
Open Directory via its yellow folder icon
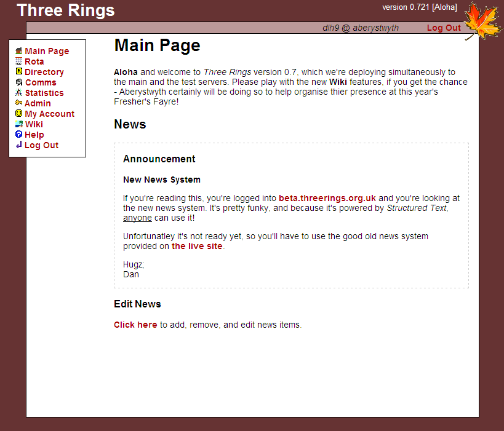pyautogui.click(x=20, y=72)
